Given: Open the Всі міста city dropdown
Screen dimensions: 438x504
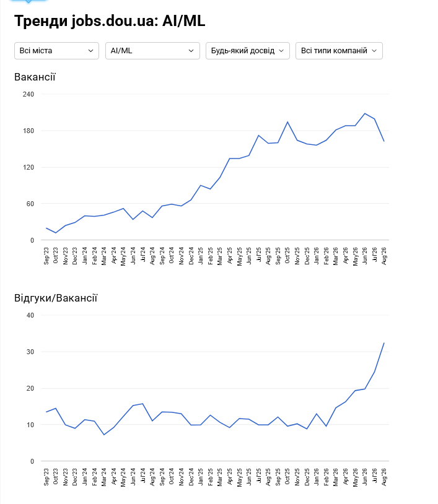Looking at the screenshot, I should click(x=56, y=51).
